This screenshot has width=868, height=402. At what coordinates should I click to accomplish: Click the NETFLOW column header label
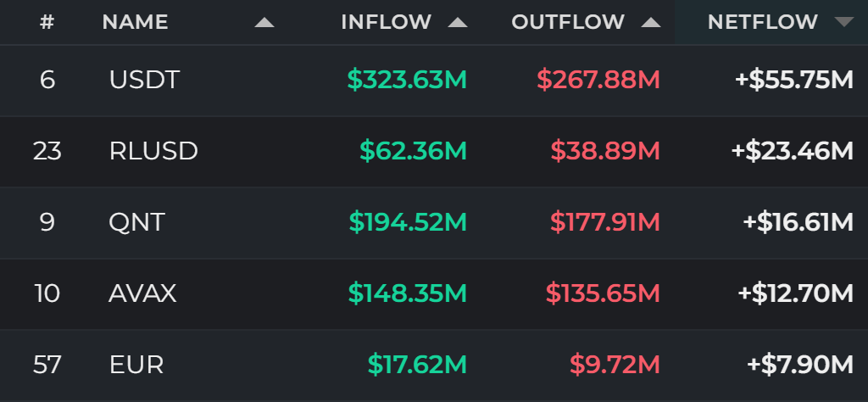pos(762,22)
